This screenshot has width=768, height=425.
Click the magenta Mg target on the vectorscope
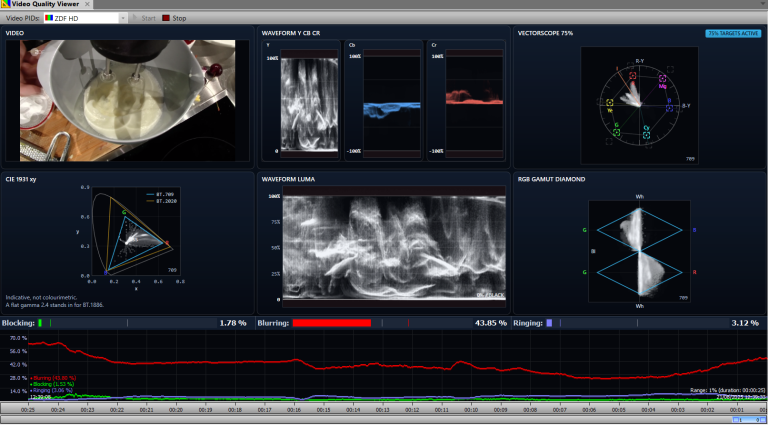click(x=662, y=79)
